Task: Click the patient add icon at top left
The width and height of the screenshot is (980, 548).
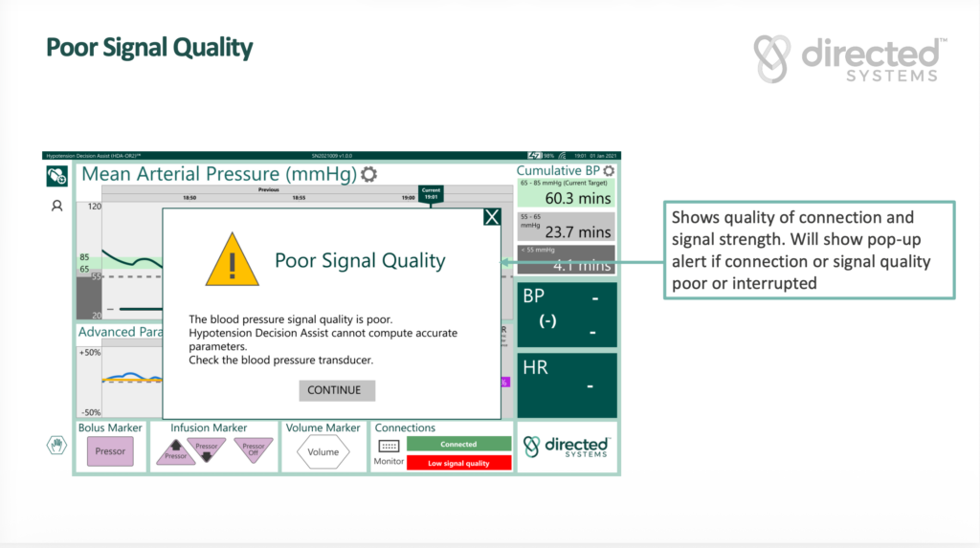Action: click(x=56, y=175)
